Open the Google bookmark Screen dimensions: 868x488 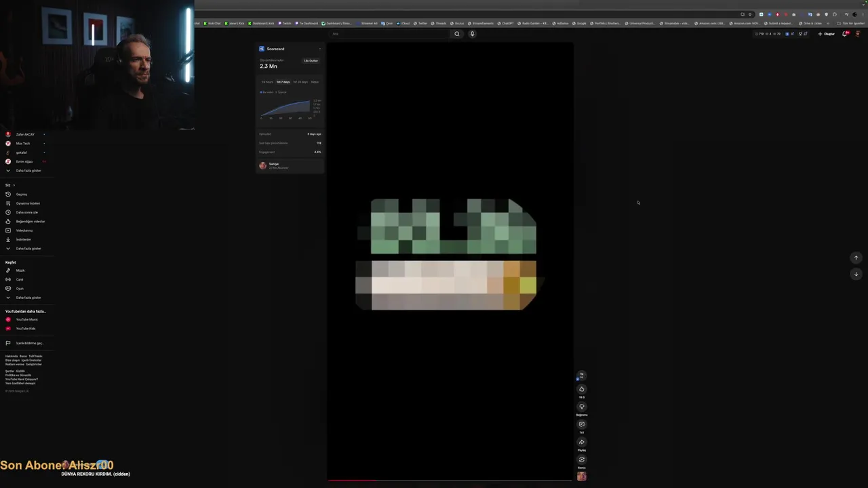pos(579,23)
